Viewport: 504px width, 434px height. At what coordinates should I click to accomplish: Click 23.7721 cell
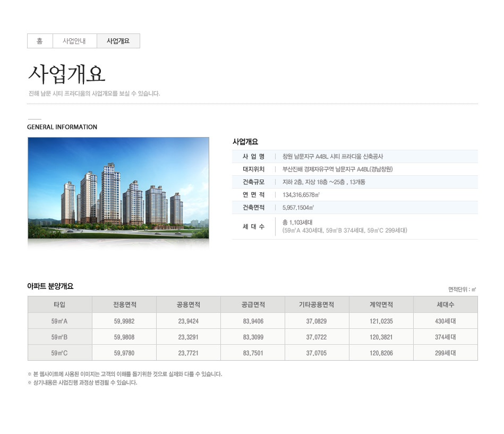click(x=189, y=353)
